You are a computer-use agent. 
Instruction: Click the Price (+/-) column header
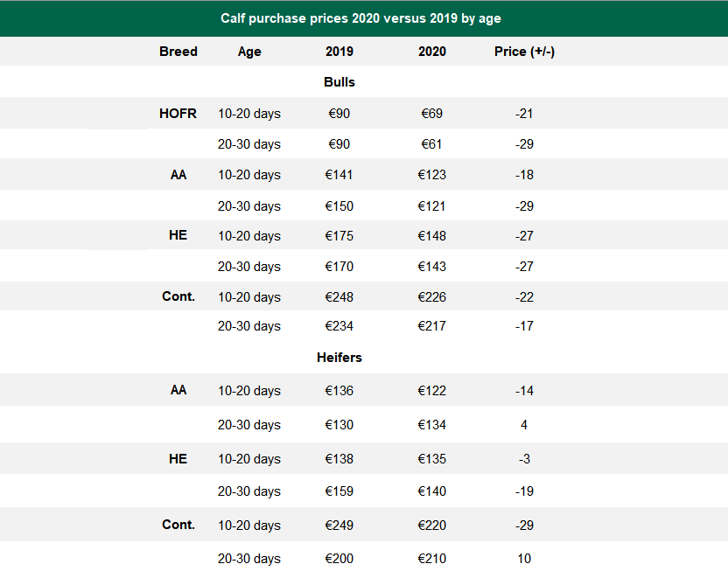pyautogui.click(x=524, y=52)
